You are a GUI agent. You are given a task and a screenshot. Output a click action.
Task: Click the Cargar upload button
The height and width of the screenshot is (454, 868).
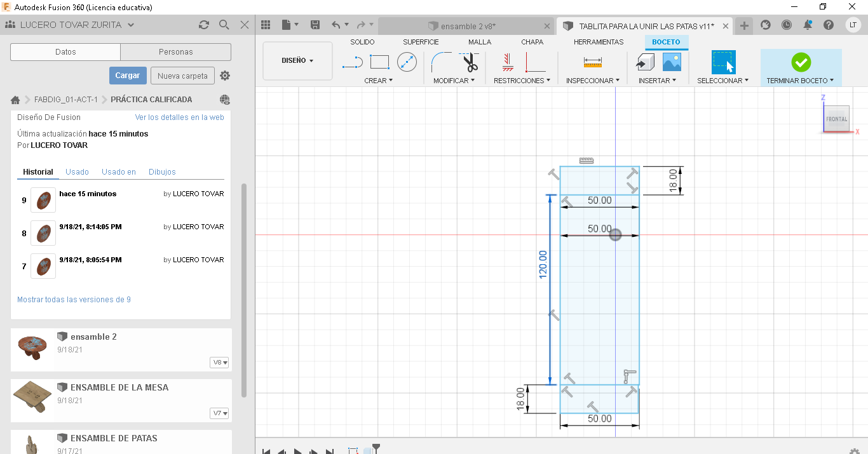pos(128,76)
